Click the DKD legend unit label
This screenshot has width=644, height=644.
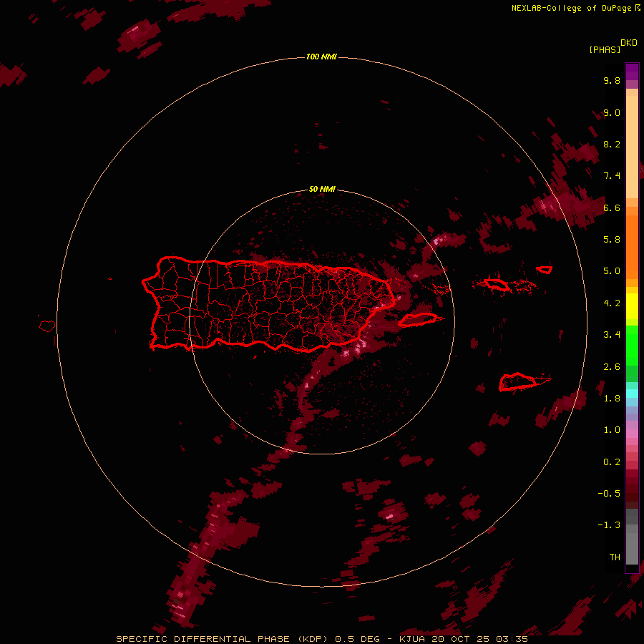629,43
